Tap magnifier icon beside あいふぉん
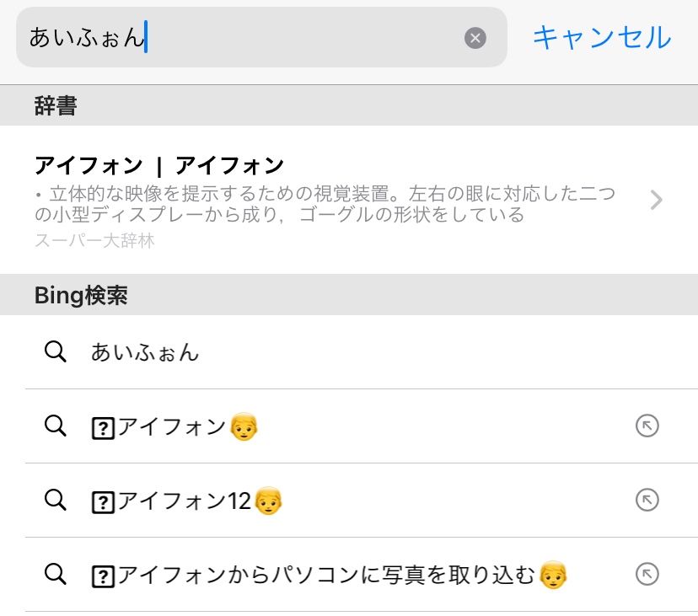 56,352
